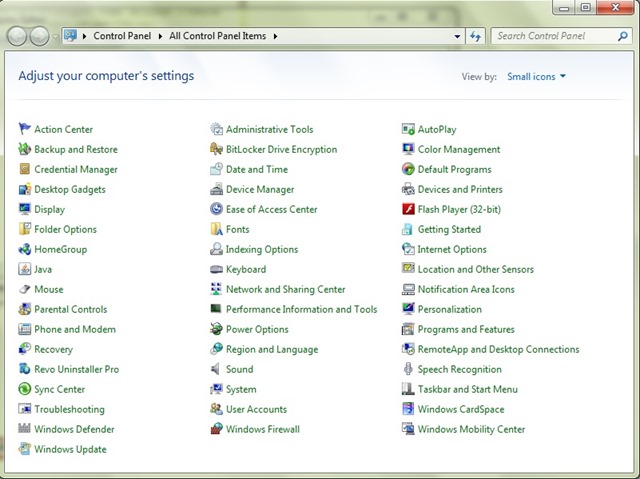Click the Windows CardSpace icon

[408, 409]
